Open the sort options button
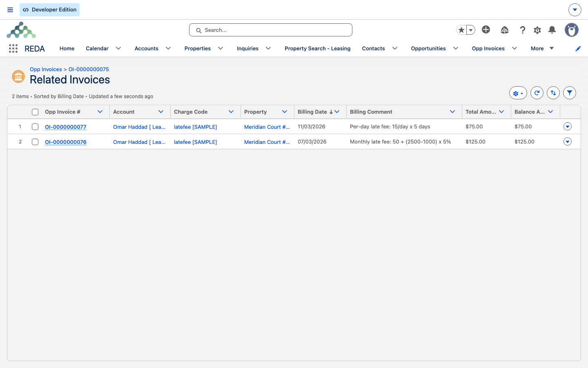Screen dimensions: 588x368 pos(553,93)
